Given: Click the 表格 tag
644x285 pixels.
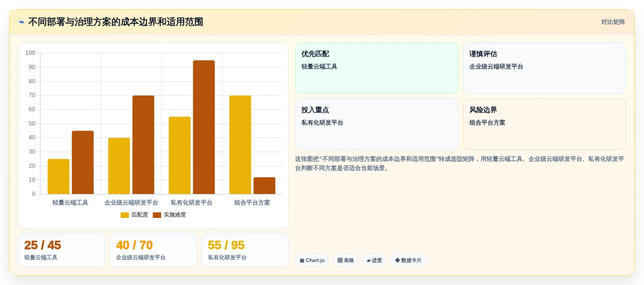Looking at the screenshot, I should click(346, 260).
